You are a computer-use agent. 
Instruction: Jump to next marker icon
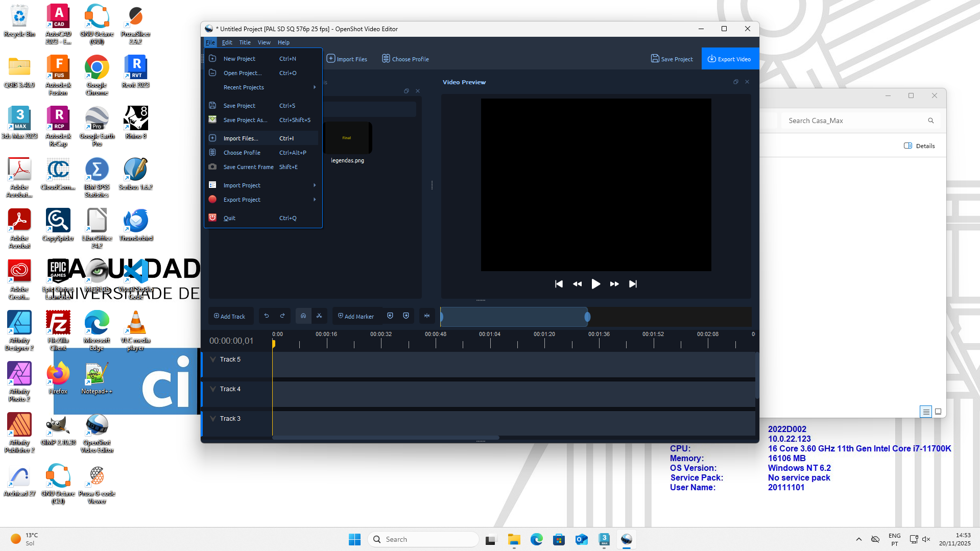pyautogui.click(x=406, y=316)
